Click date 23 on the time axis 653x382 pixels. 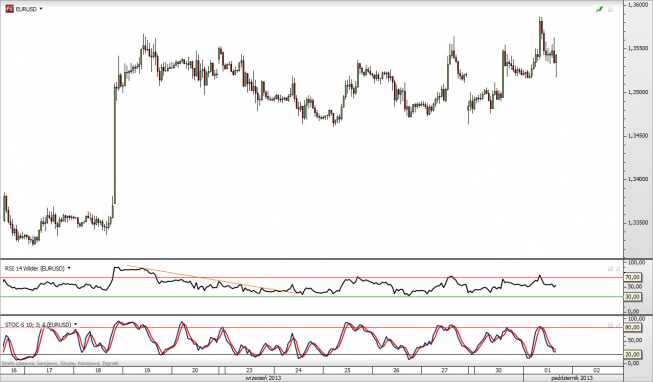pyautogui.click(x=249, y=370)
